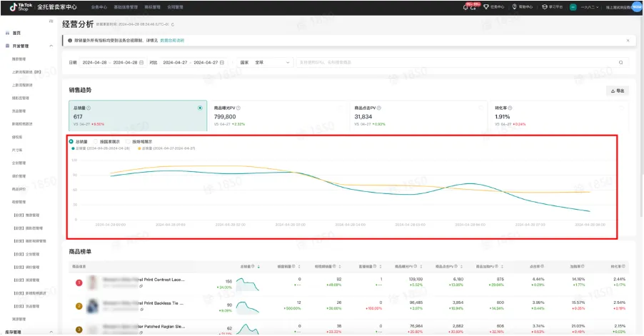Click help icon in 点击率 column header
The height and width of the screenshot is (336, 644).
(542, 267)
